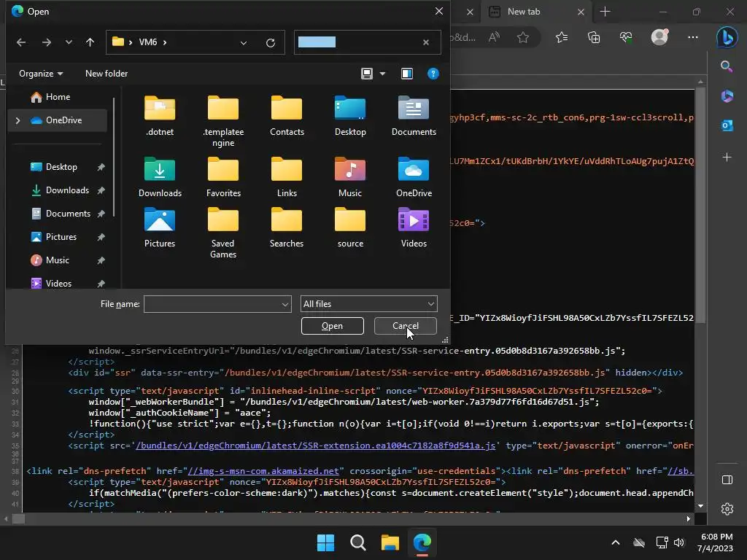Open recent locations dropdown
This screenshot has width=747, height=560.
coord(69,42)
